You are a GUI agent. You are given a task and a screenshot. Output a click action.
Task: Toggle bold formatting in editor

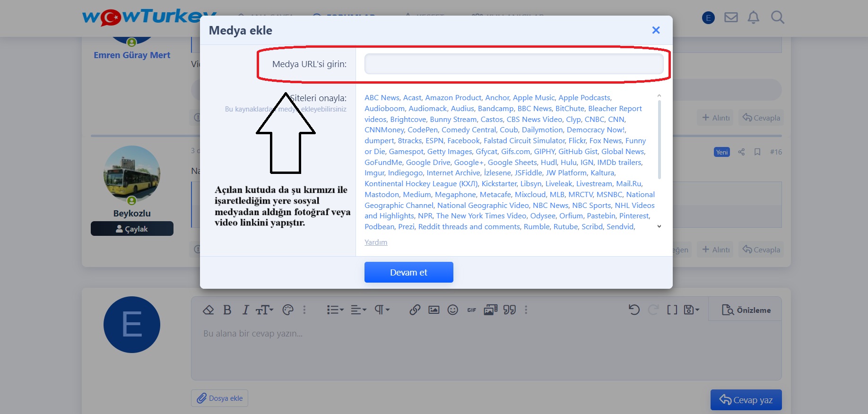tap(227, 310)
